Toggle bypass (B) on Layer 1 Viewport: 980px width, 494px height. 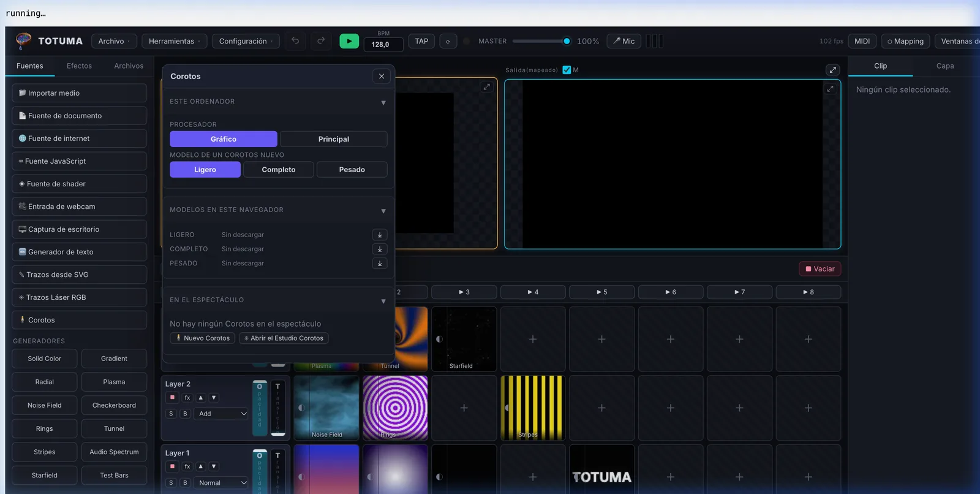[x=185, y=483]
